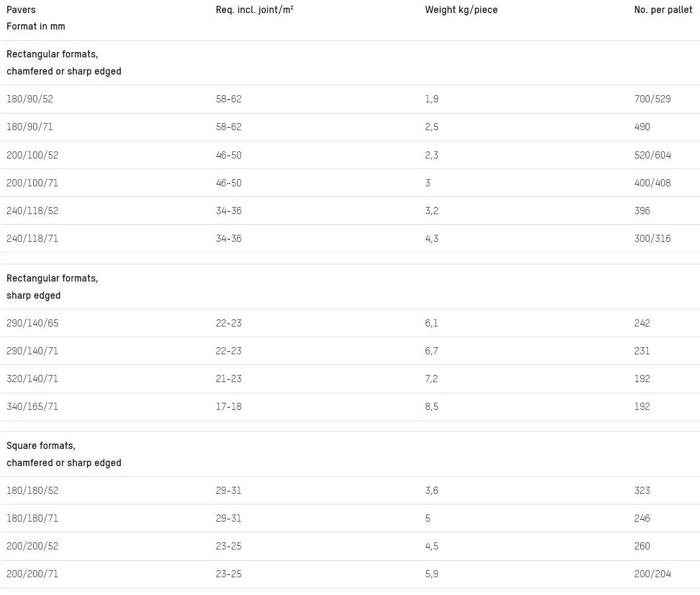Click the "Square formats" section heading
The image size is (700, 595).
(41, 445)
